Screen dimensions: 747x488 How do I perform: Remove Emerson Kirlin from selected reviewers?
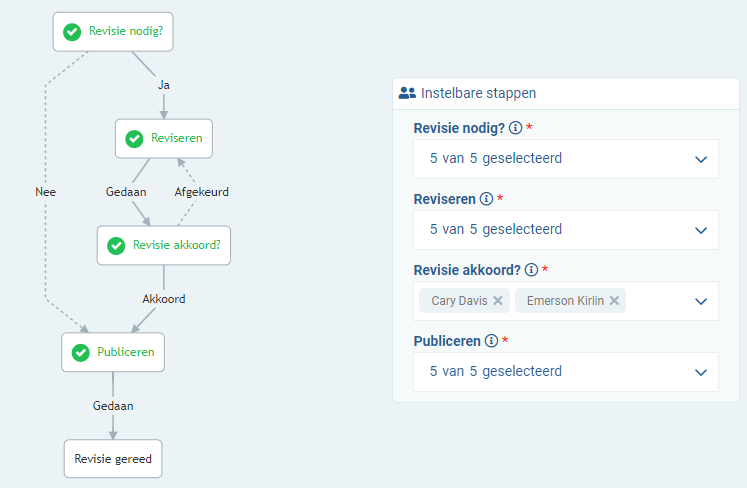614,300
